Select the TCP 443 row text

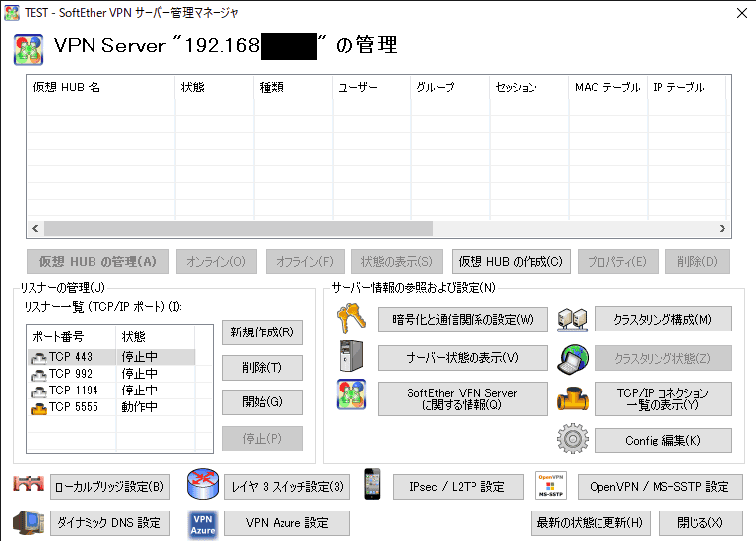click(71, 357)
